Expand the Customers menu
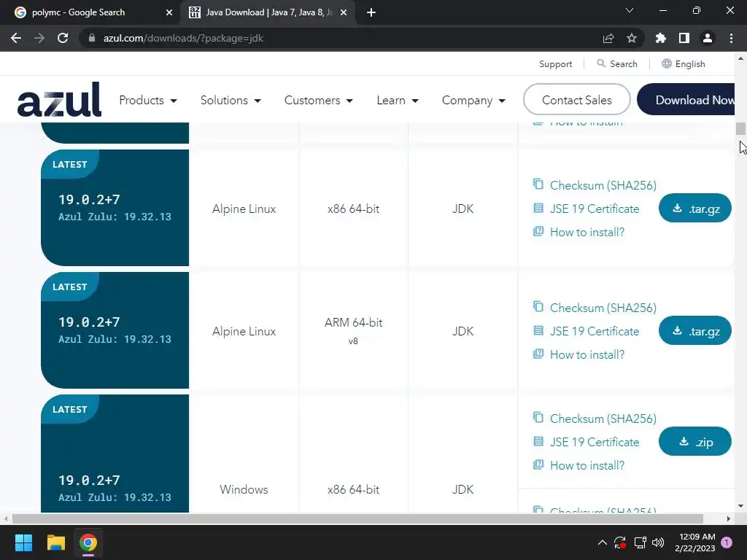 coord(319,100)
